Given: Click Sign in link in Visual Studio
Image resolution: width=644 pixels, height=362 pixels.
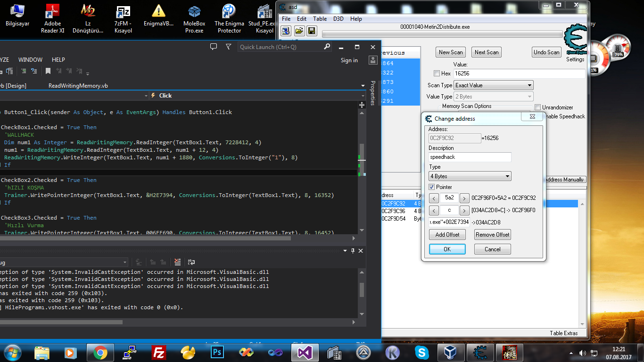Looking at the screenshot, I should coord(349,60).
